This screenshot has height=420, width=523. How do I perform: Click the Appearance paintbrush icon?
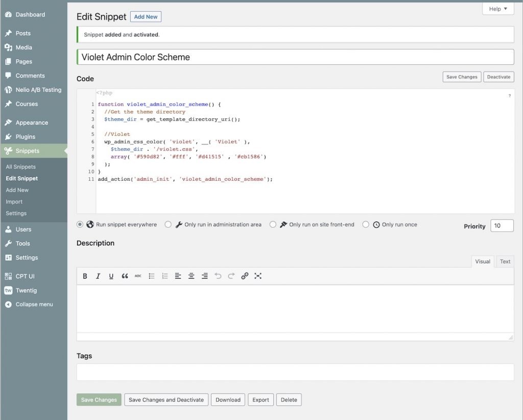[8, 122]
